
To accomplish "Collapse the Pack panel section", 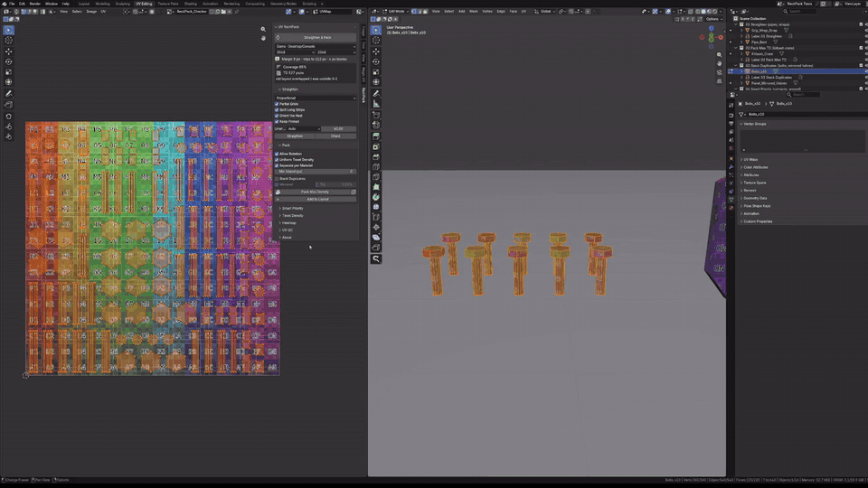I will coord(285,145).
